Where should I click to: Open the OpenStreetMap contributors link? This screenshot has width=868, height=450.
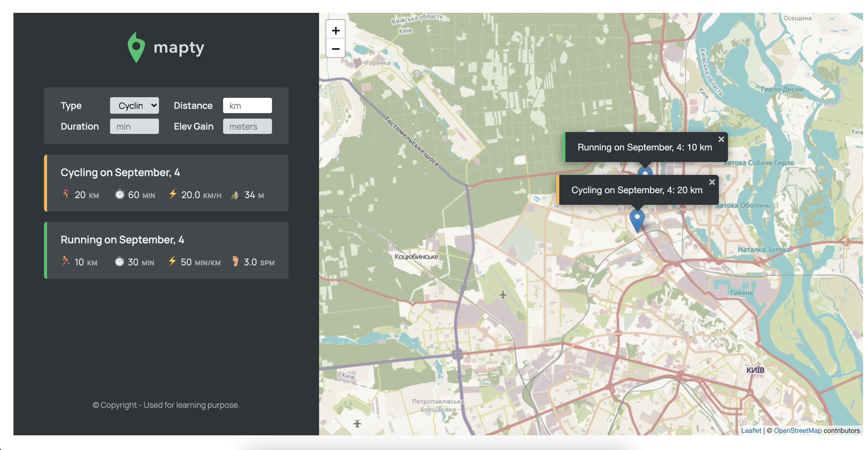coord(798,430)
